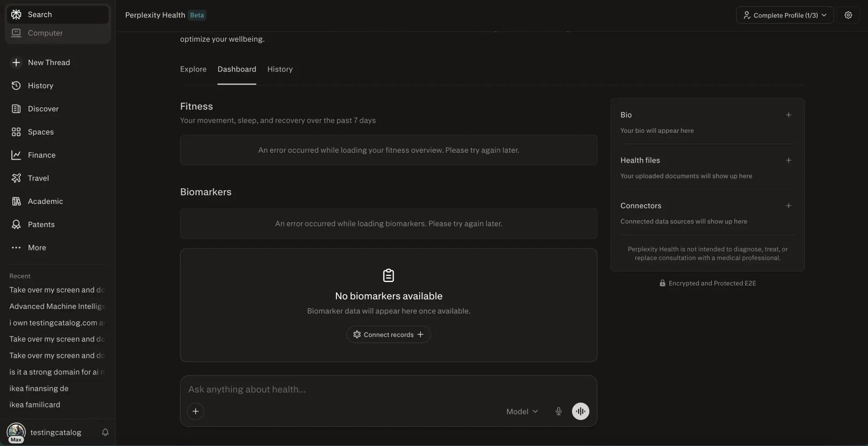Screen dimensions: 868x446
Task: Open the Finance section
Action: point(42,155)
